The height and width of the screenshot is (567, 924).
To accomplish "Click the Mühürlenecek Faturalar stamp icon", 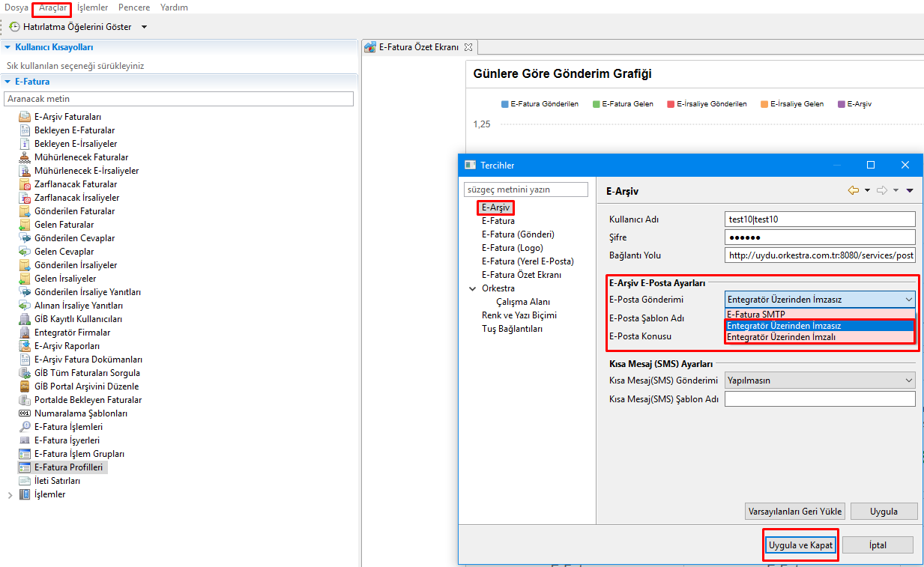I will pyautogui.click(x=25, y=157).
